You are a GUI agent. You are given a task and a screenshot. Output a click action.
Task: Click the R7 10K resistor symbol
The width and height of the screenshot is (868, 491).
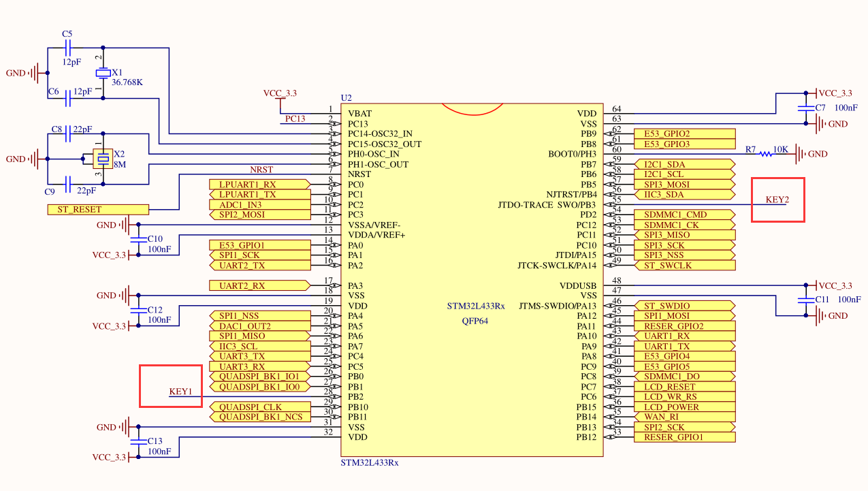click(x=767, y=154)
